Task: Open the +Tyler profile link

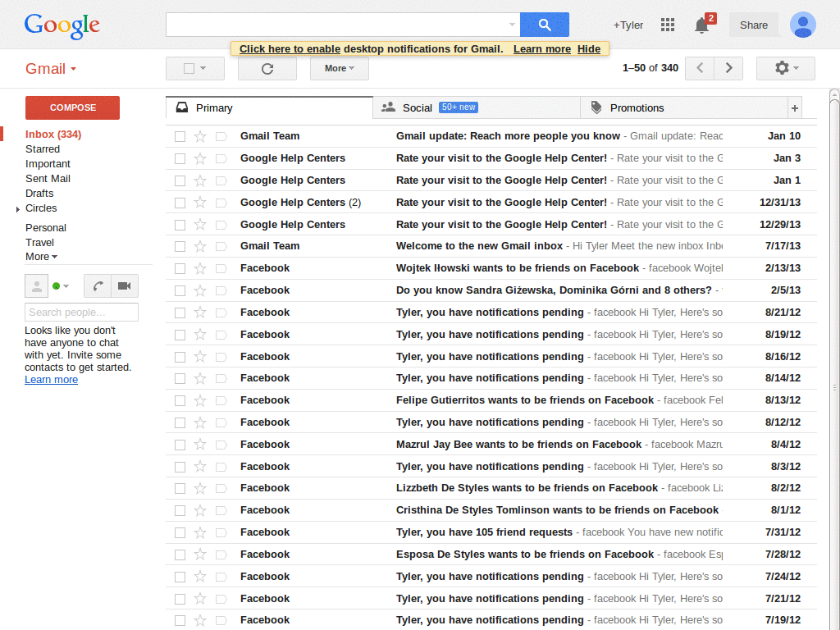Action: [628, 25]
